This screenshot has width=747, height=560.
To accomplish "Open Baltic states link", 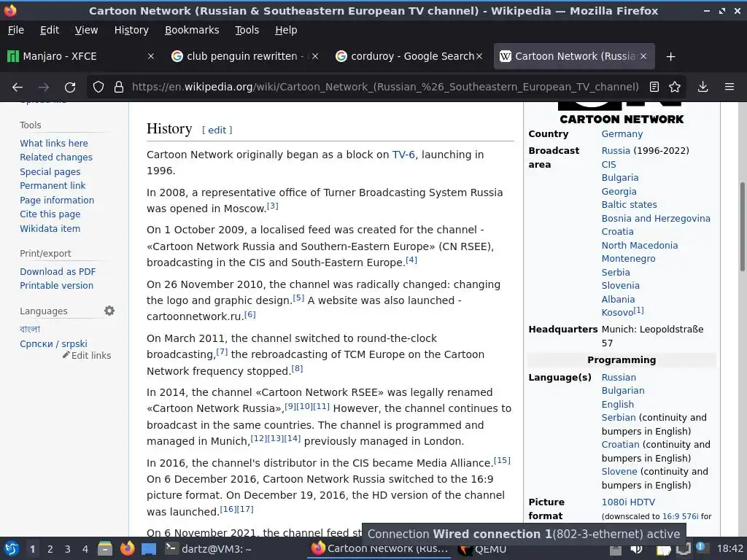I will (629, 205).
